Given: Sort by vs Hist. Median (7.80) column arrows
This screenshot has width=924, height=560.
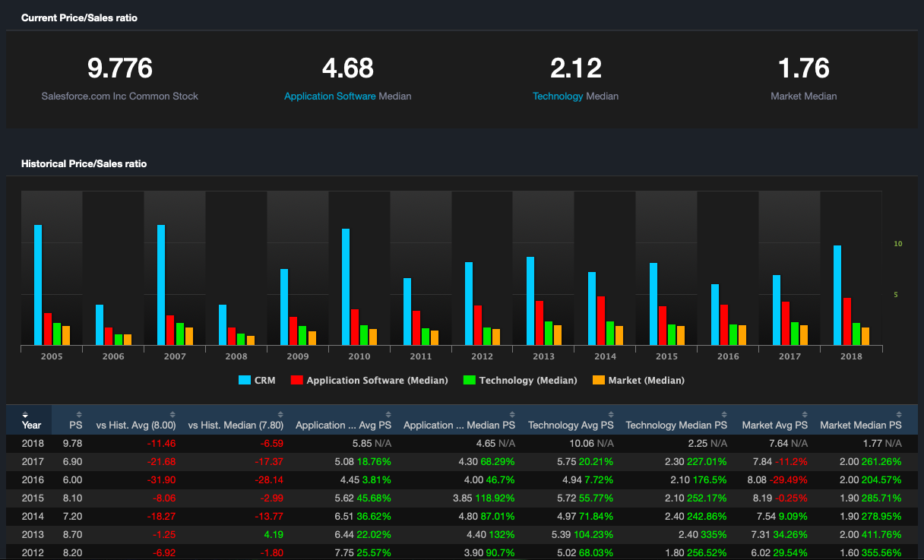Looking at the screenshot, I should [x=280, y=414].
